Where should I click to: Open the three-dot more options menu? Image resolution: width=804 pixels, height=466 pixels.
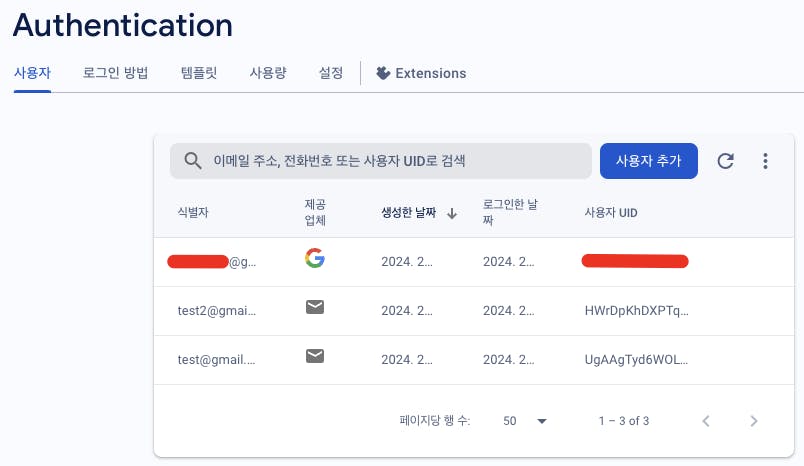[765, 161]
